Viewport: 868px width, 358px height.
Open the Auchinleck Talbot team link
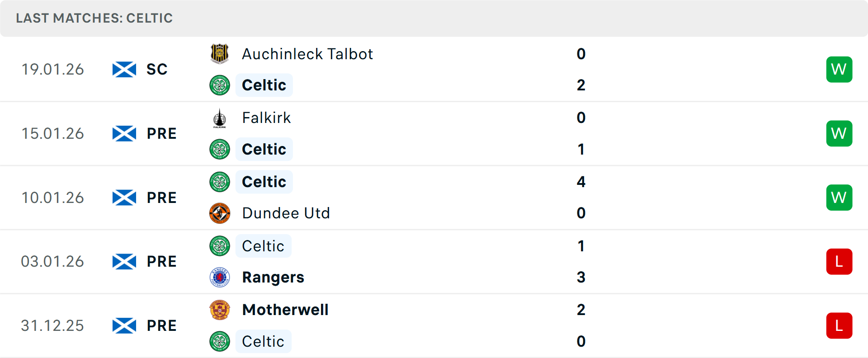(307, 54)
